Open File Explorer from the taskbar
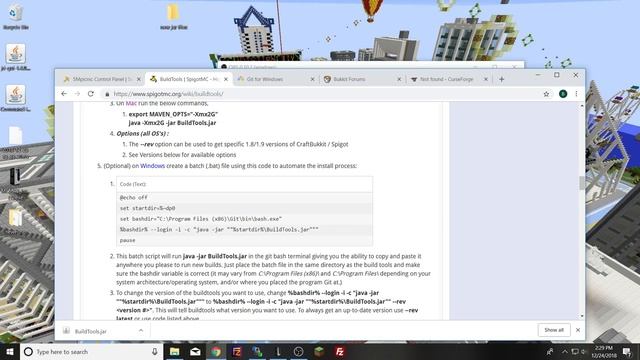 (175, 351)
